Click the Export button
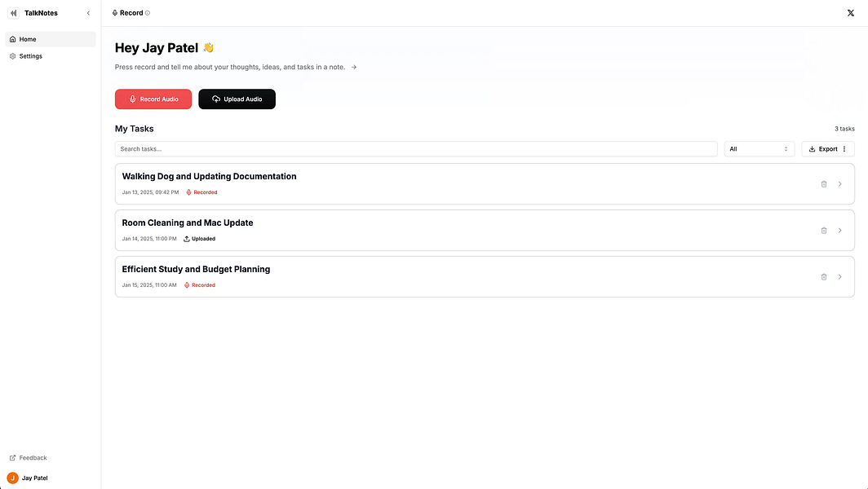The width and height of the screenshot is (868, 489). point(823,149)
